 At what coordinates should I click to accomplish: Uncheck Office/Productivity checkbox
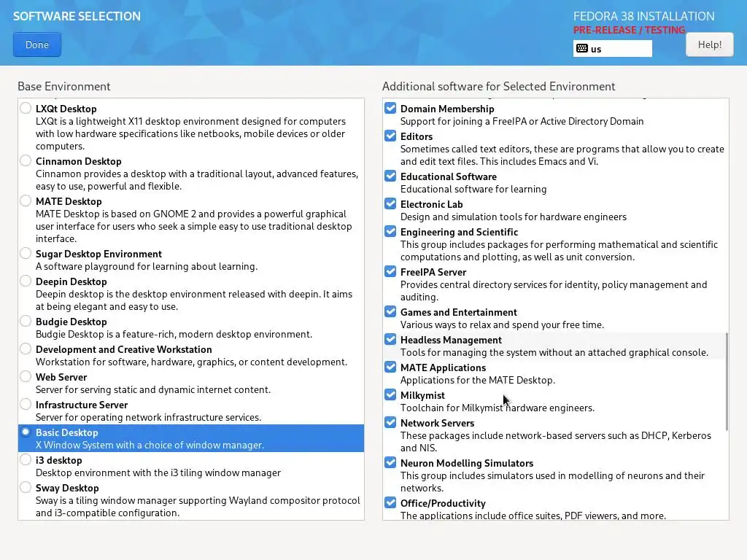pyautogui.click(x=390, y=502)
